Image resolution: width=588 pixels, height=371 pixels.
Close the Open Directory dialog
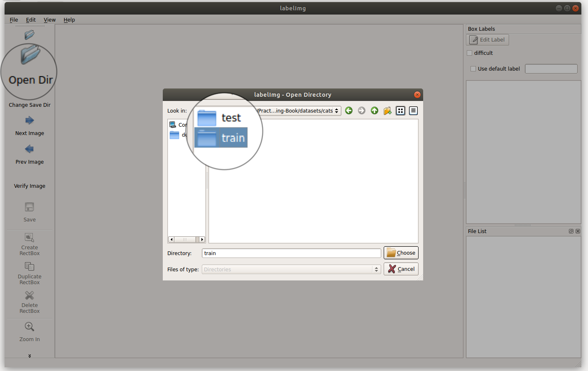(x=417, y=95)
